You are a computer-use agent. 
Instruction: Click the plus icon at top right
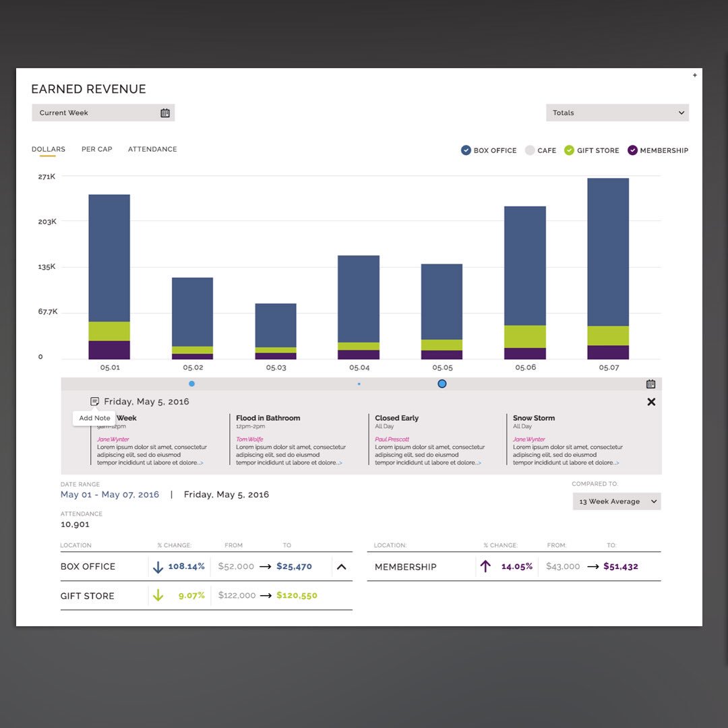695,75
